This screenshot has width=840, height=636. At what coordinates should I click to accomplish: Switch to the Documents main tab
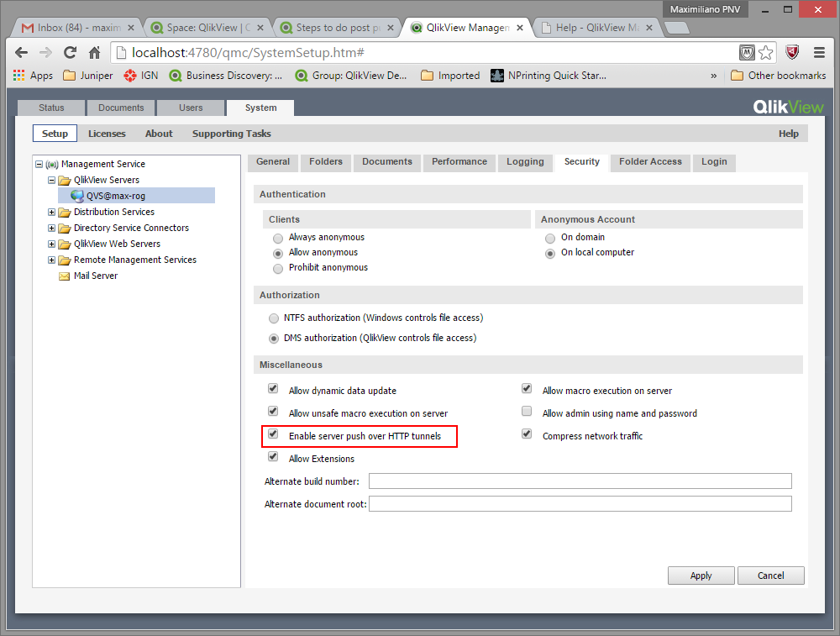click(121, 108)
